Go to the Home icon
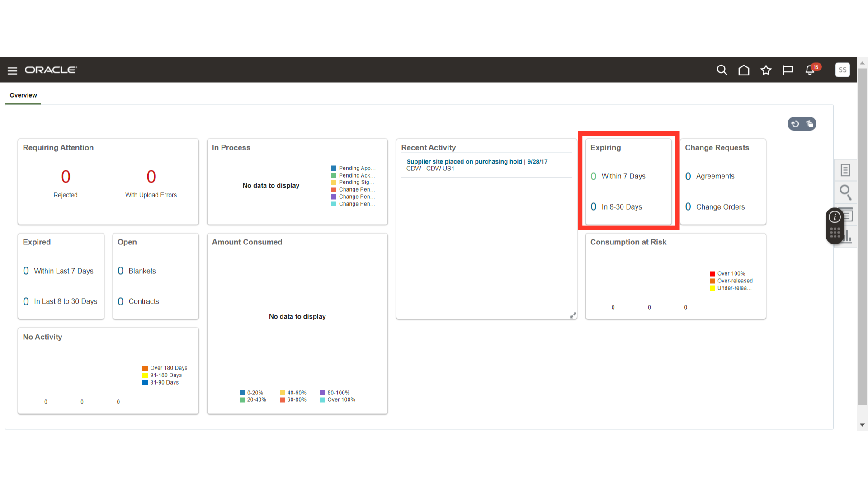 pos(744,70)
